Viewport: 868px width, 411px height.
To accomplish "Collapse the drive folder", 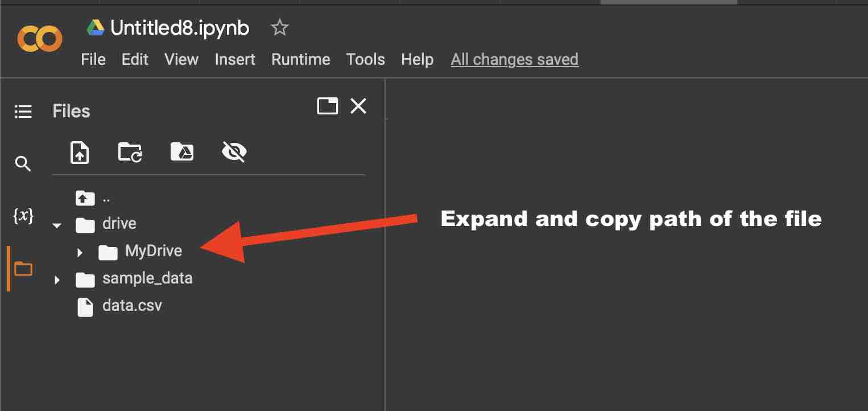I will (56, 225).
